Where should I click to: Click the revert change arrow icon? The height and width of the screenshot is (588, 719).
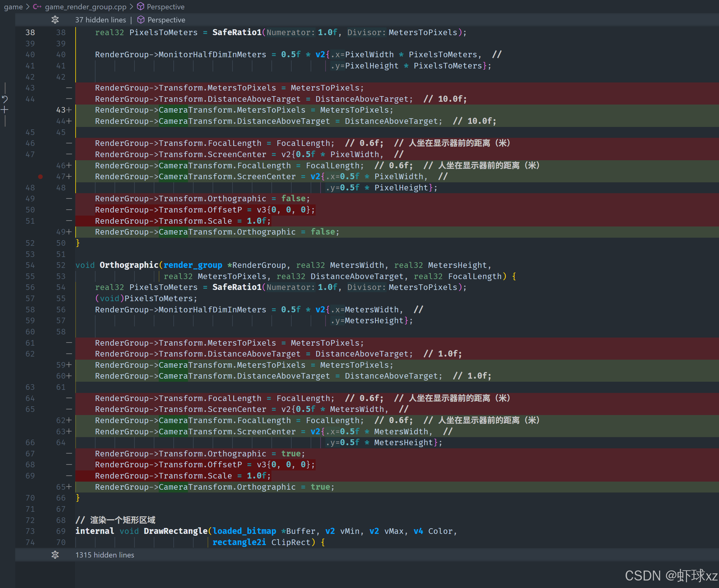click(5, 99)
